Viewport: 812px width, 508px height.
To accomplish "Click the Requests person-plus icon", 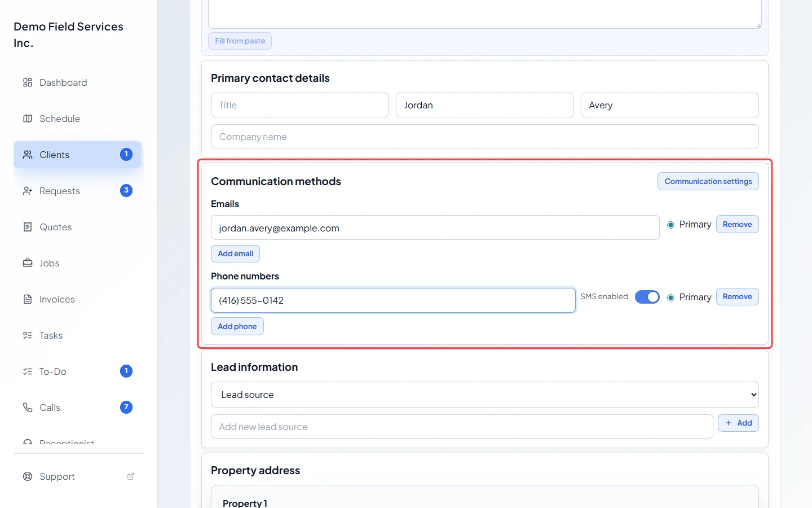I will (28, 191).
